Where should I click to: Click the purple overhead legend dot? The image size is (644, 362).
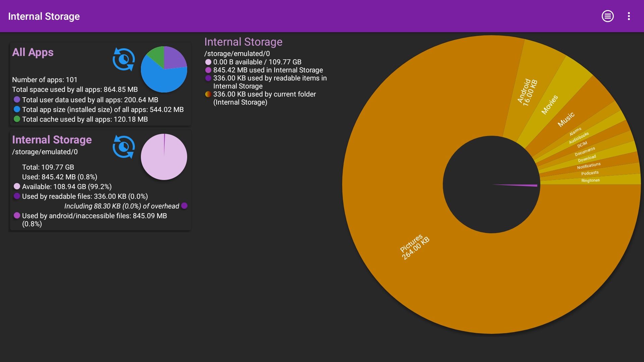[184, 206]
